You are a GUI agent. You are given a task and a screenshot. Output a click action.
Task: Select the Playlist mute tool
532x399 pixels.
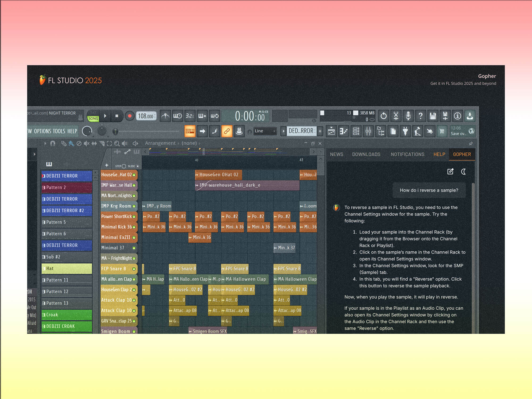(x=86, y=143)
